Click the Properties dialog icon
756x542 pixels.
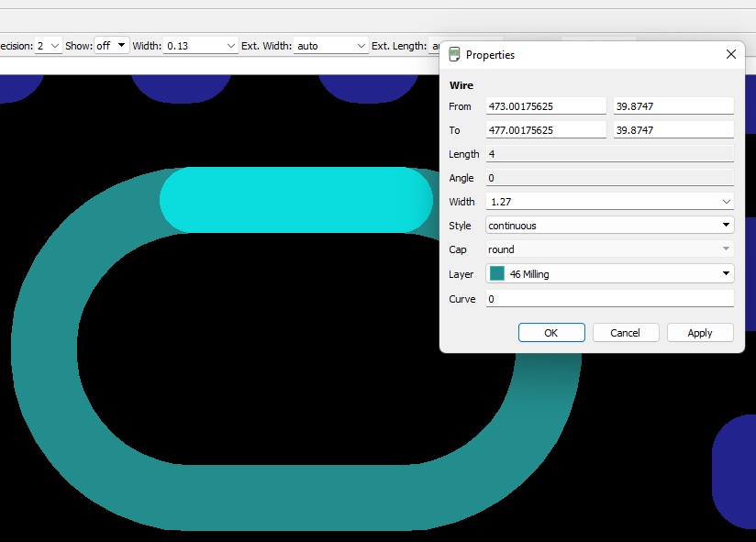click(x=454, y=54)
